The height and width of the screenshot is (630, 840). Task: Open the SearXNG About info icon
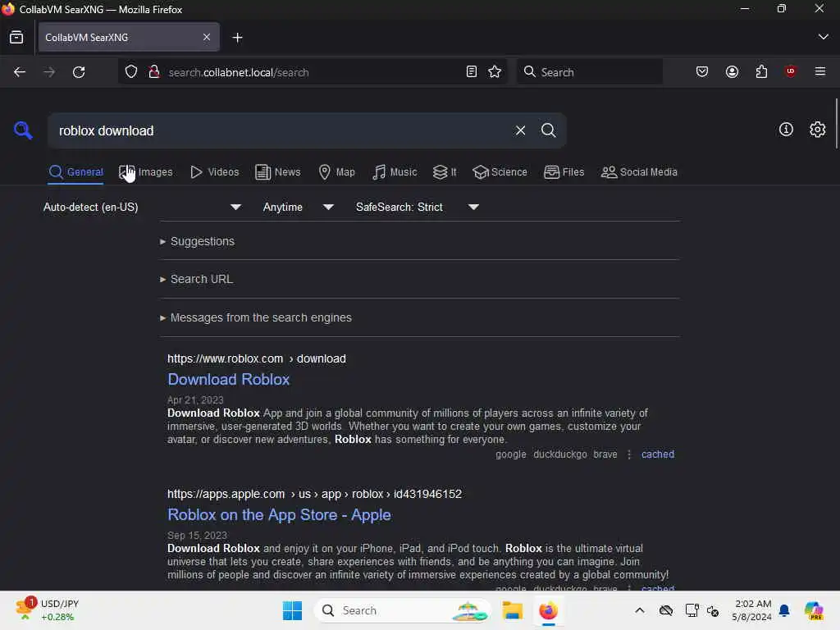pyautogui.click(x=786, y=130)
